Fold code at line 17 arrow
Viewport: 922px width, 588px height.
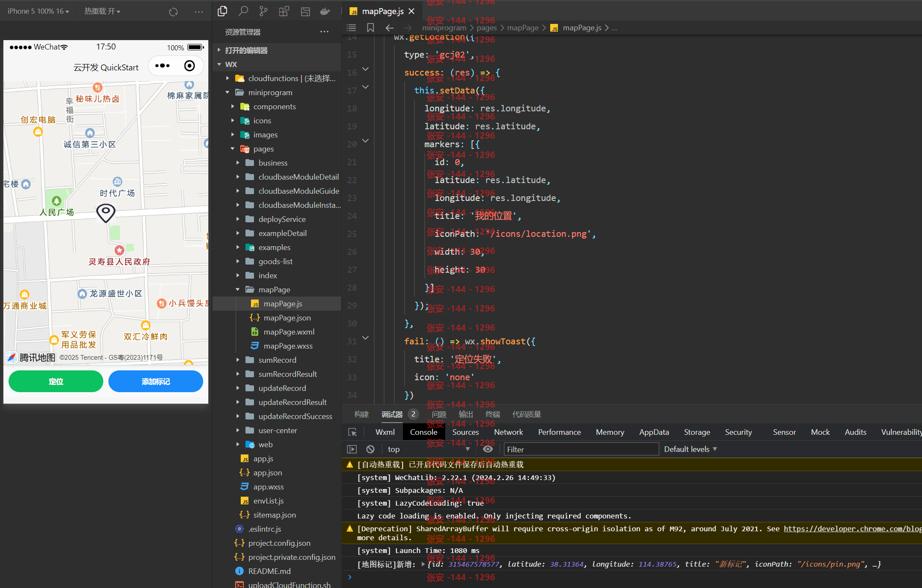[365, 87]
